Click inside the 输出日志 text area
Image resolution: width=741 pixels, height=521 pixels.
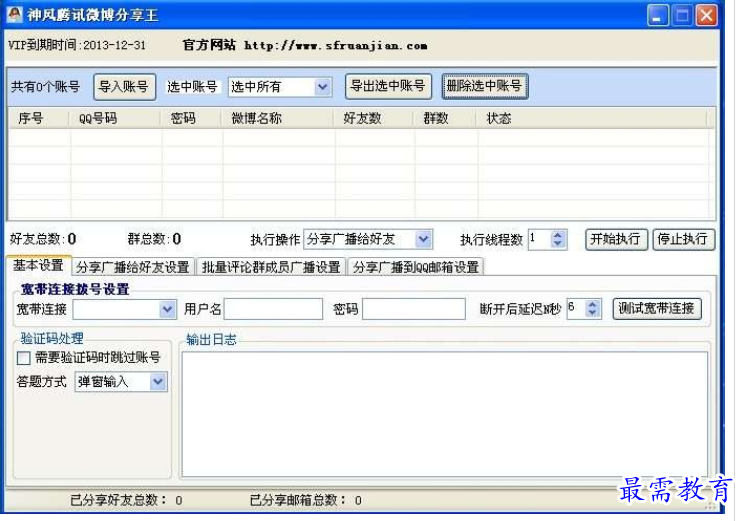pyautogui.click(x=445, y=414)
